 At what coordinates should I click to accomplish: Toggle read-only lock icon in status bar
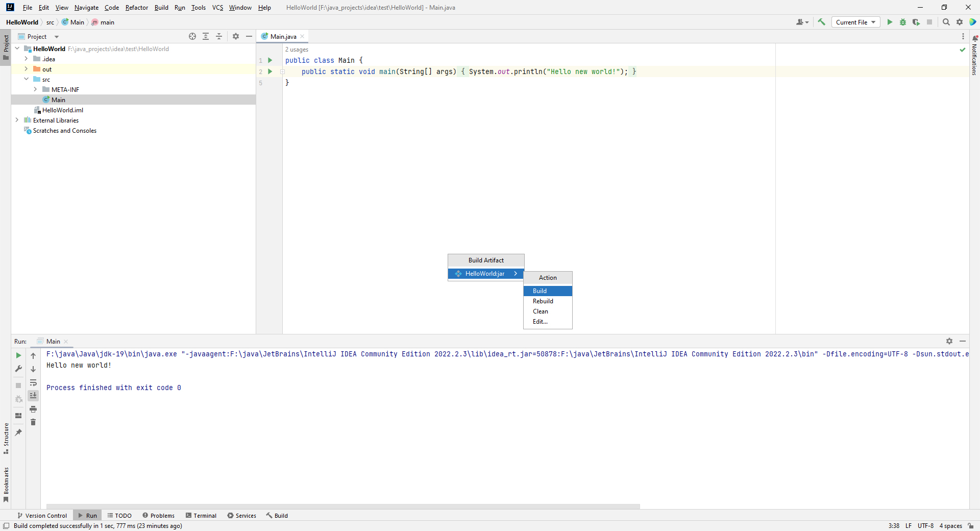click(x=970, y=526)
